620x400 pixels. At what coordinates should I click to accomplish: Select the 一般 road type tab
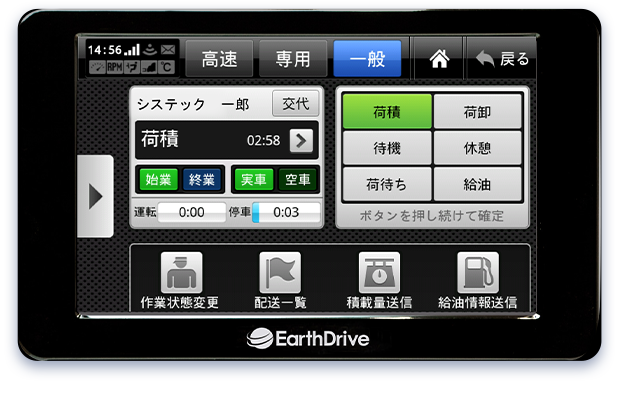367,59
